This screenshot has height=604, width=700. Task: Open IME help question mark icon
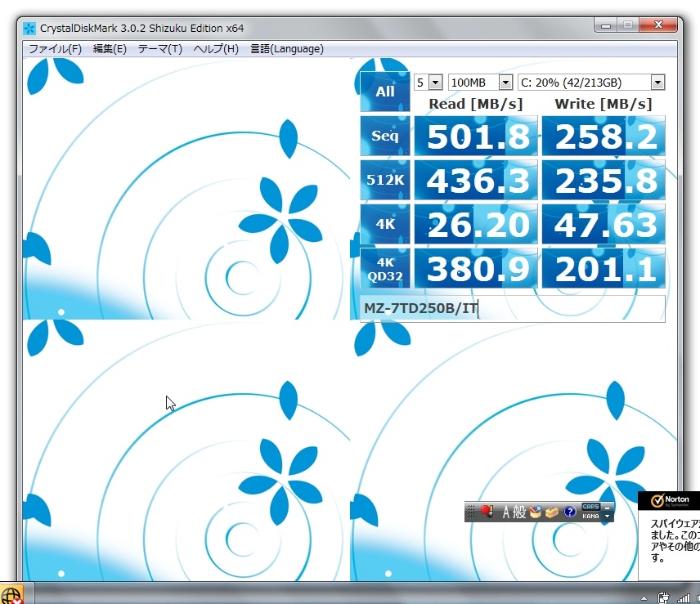[x=570, y=512]
